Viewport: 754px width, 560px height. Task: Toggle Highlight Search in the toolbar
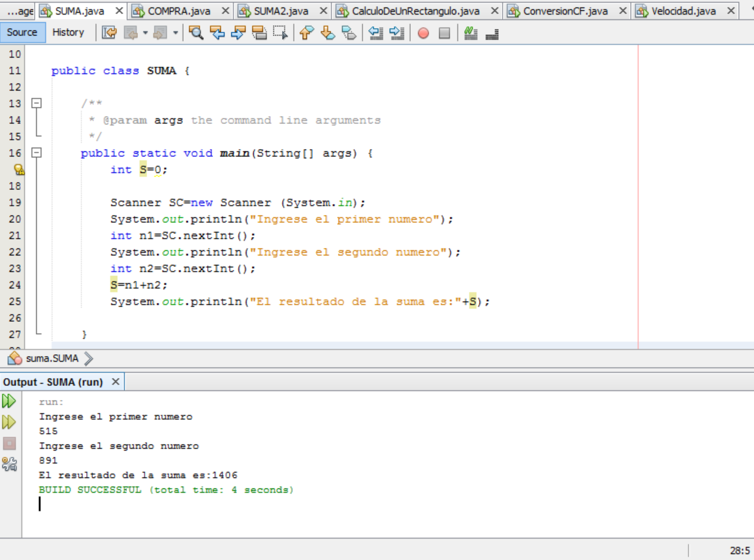[x=259, y=33]
